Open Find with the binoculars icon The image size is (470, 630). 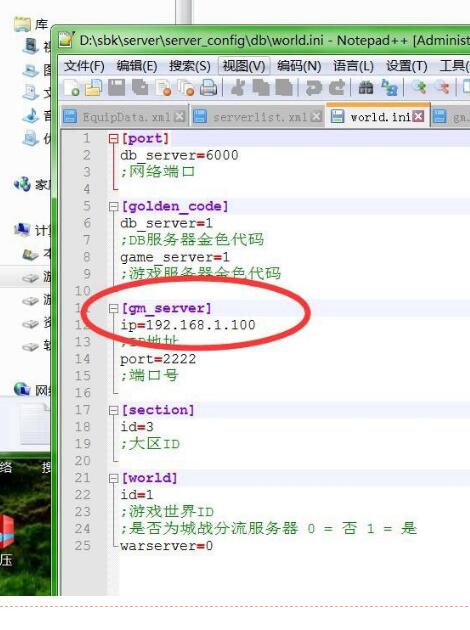click(x=366, y=88)
